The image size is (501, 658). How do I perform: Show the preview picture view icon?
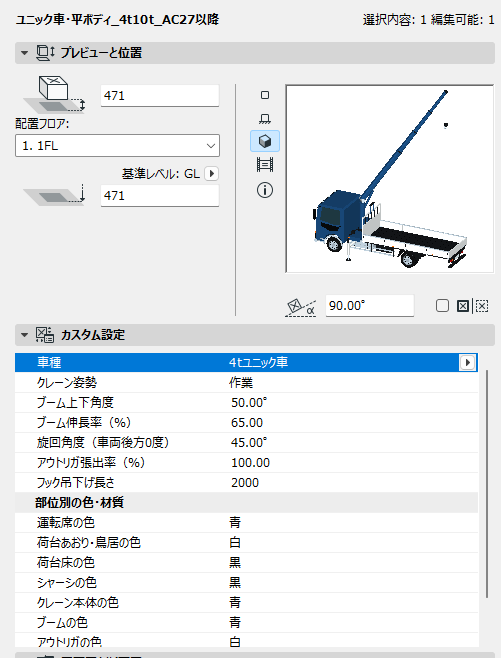(x=265, y=164)
